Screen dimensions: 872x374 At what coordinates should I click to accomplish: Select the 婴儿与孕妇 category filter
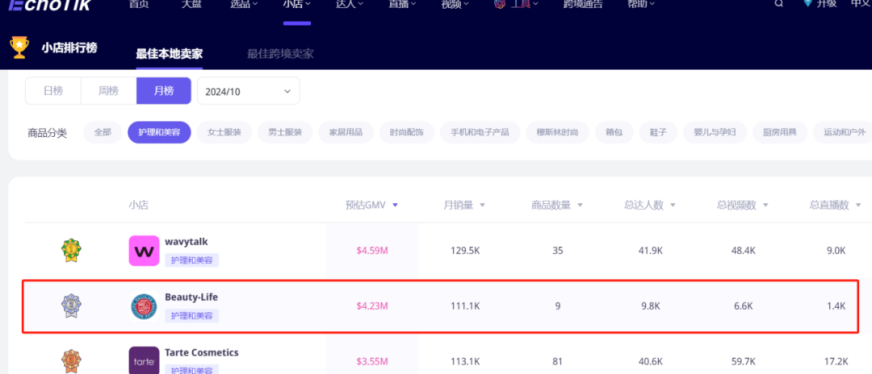(x=715, y=133)
